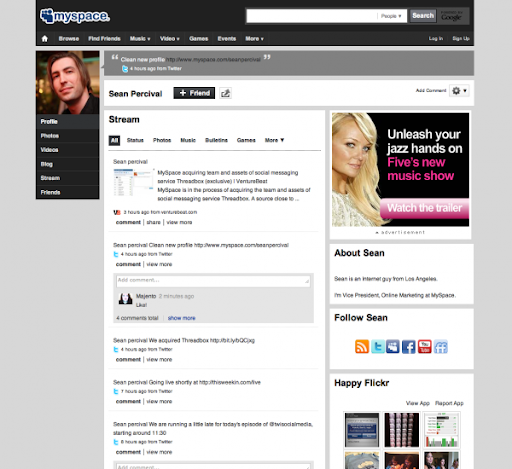Open Videos in the left sidebar
512x469 pixels.
68,150
